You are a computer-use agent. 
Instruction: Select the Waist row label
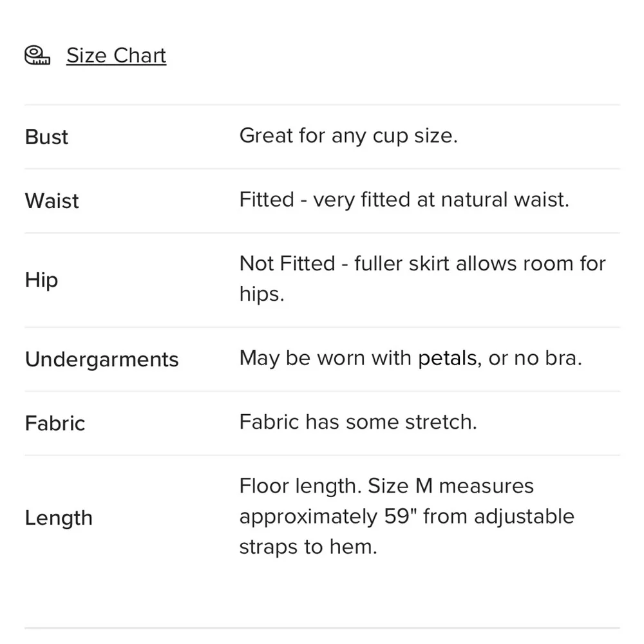(x=52, y=201)
